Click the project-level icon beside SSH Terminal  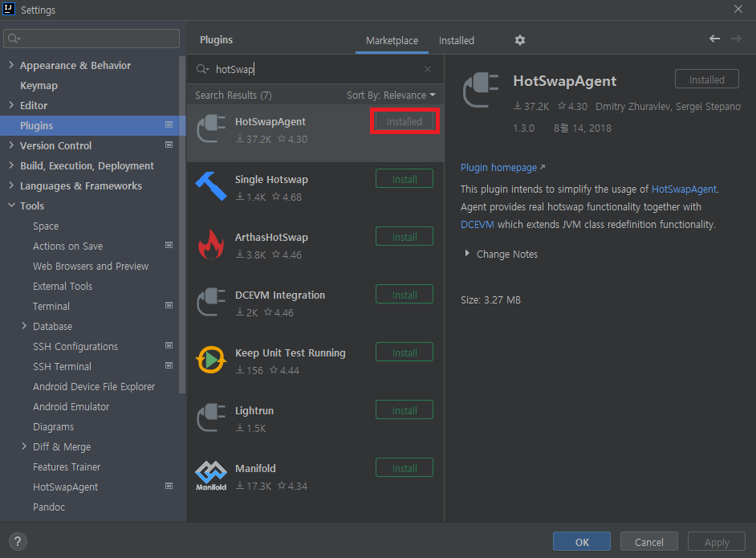coord(169,365)
